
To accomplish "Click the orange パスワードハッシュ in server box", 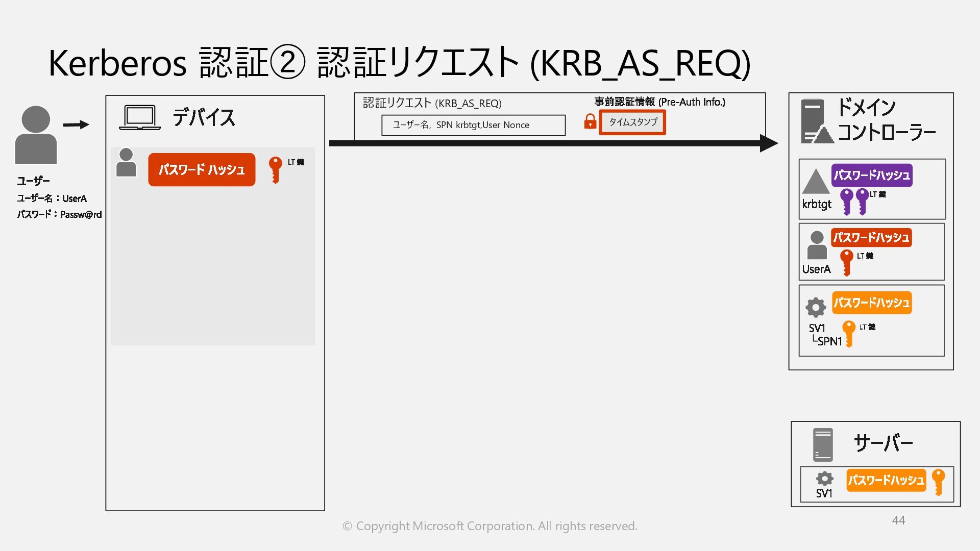I will pos(886,480).
